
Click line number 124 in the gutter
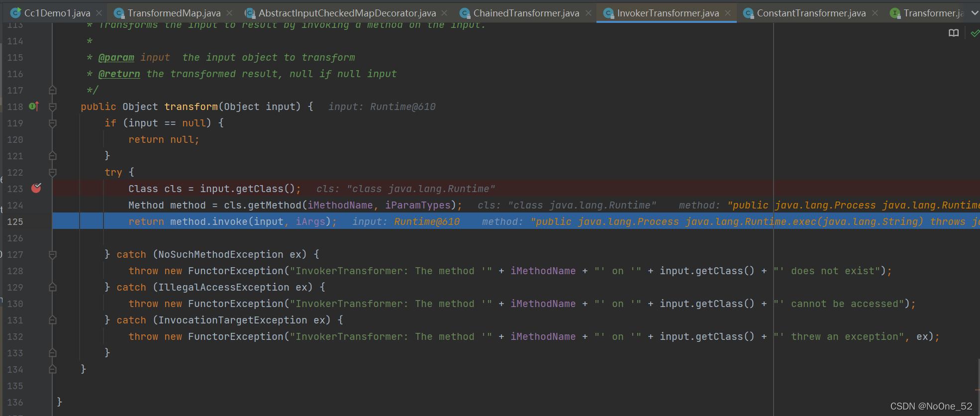click(15, 205)
